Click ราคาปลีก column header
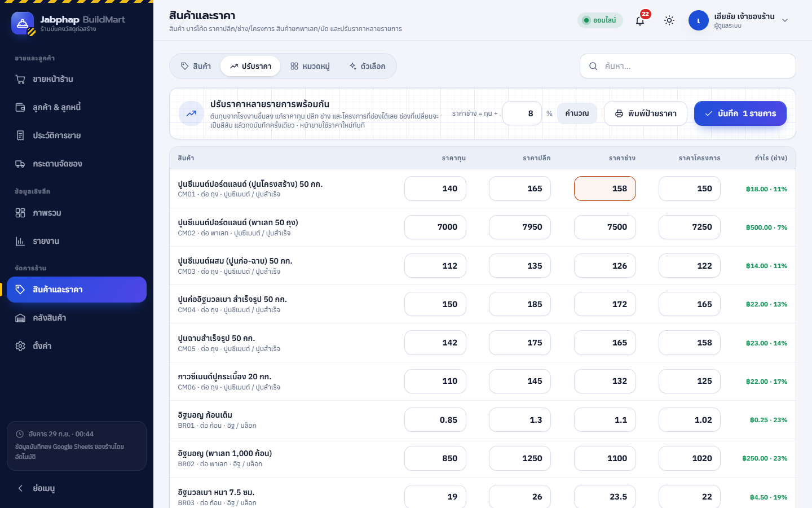 point(537,158)
